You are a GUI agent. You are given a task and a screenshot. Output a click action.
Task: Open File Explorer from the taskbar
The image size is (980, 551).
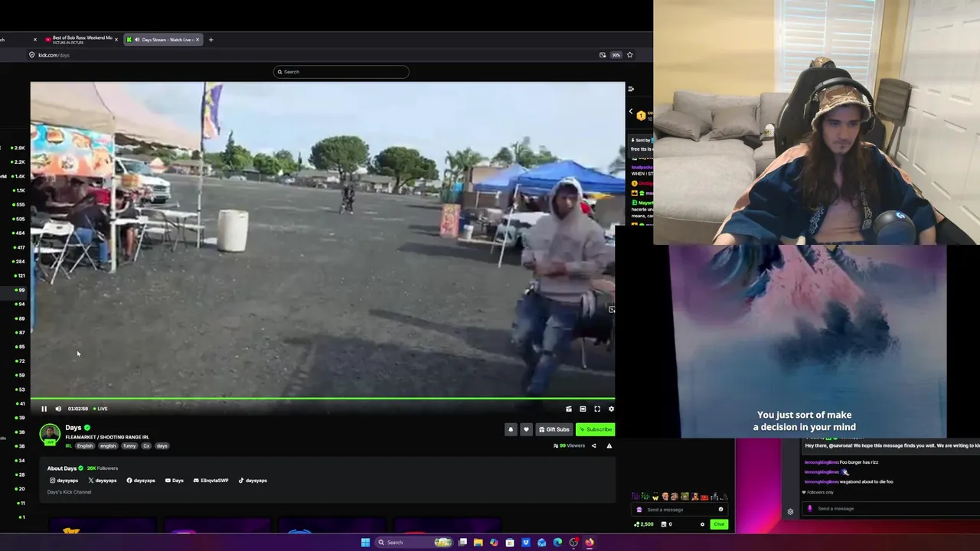click(x=478, y=543)
